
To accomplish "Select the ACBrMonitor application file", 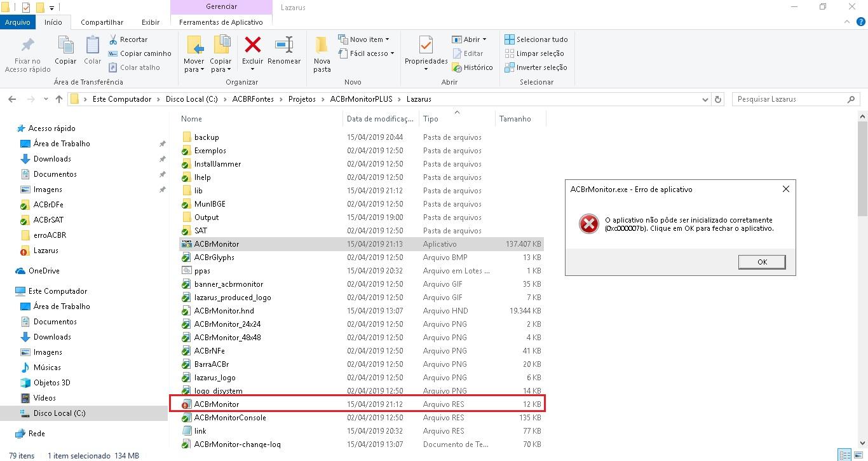I will click(360, 244).
